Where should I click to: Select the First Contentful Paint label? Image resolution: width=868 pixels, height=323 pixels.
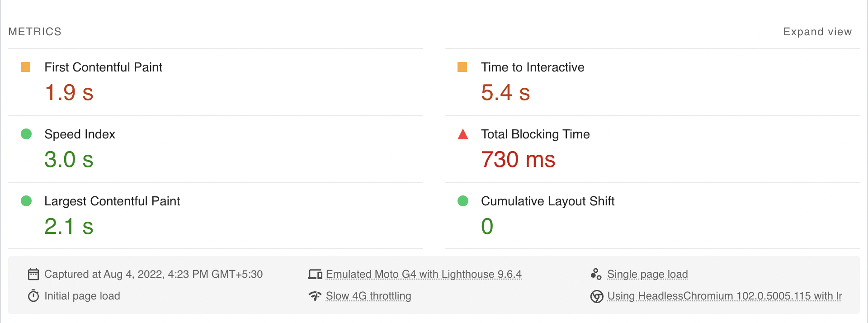103,67
